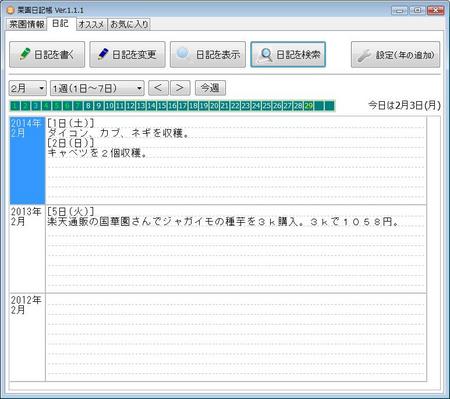Select the 2014年 2月 year cell

pos(27,160)
